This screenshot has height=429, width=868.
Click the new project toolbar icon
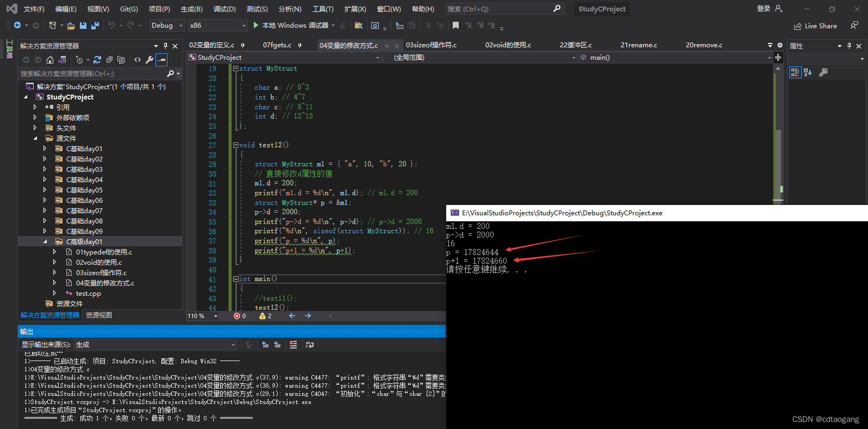[52, 26]
